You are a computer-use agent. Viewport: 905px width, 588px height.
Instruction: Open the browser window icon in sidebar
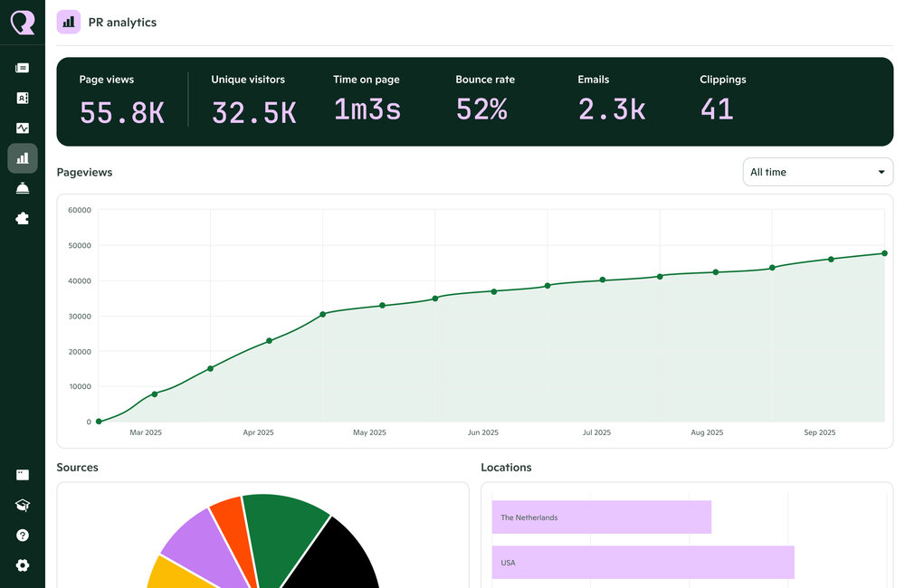click(23, 475)
